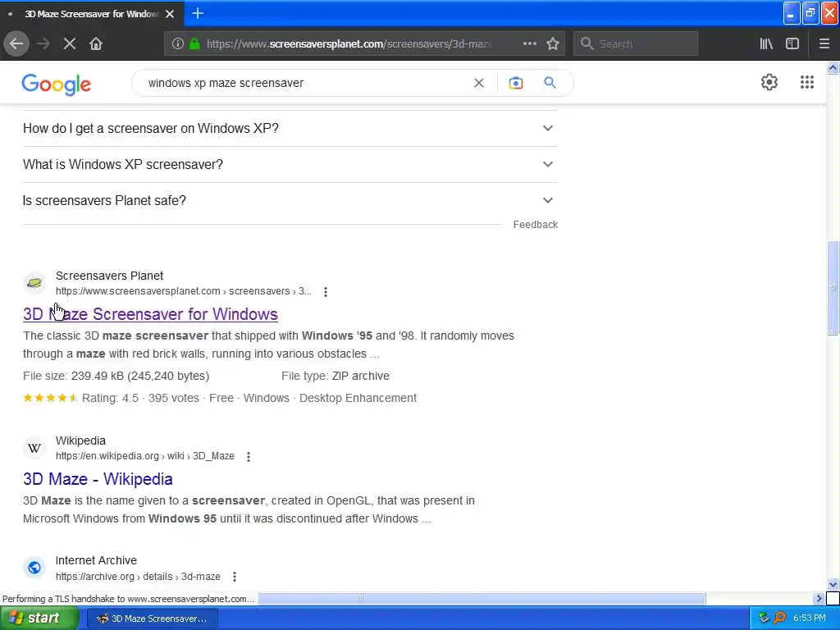Close the 3D Maze Screensaver tab
The image size is (840, 630).
tap(170, 14)
